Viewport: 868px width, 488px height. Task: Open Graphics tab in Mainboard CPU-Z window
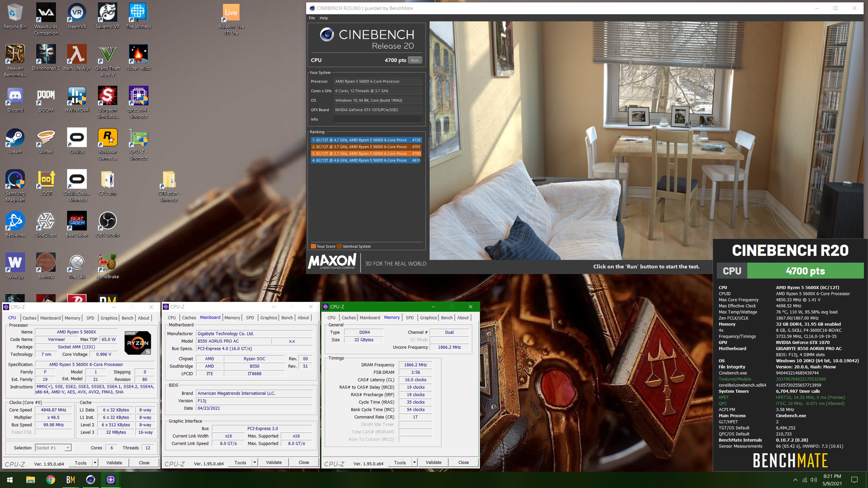pos(269,318)
